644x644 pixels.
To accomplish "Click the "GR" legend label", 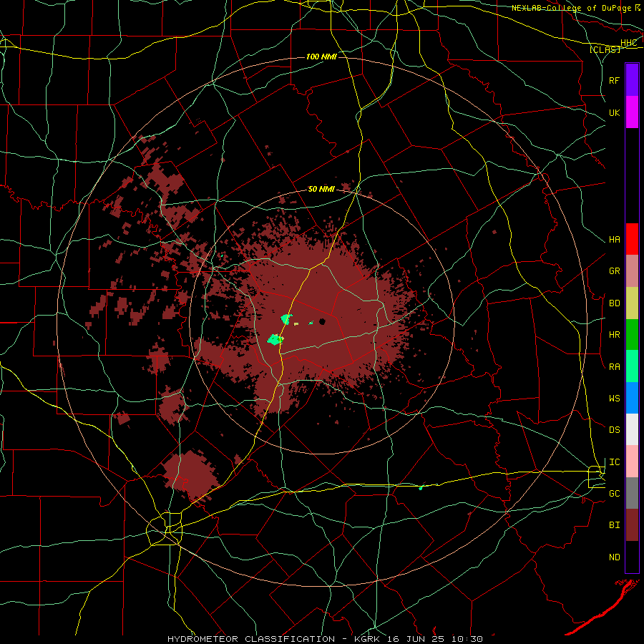I will (x=614, y=271).
